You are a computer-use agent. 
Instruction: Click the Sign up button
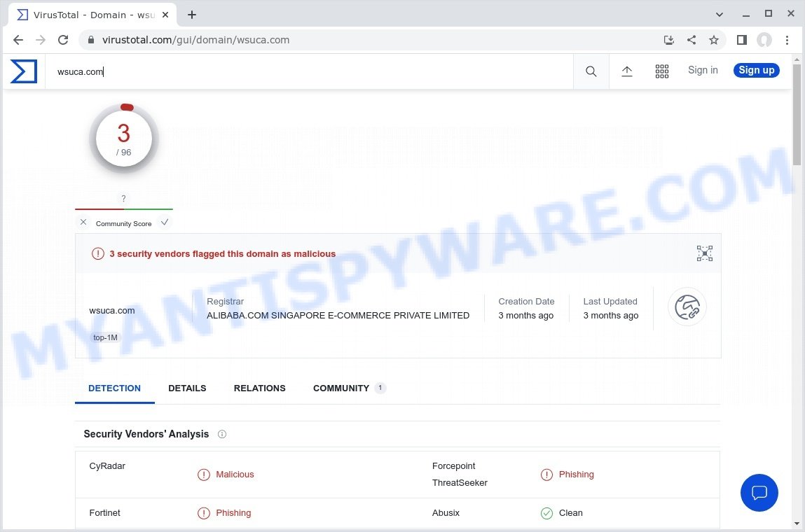click(x=756, y=70)
